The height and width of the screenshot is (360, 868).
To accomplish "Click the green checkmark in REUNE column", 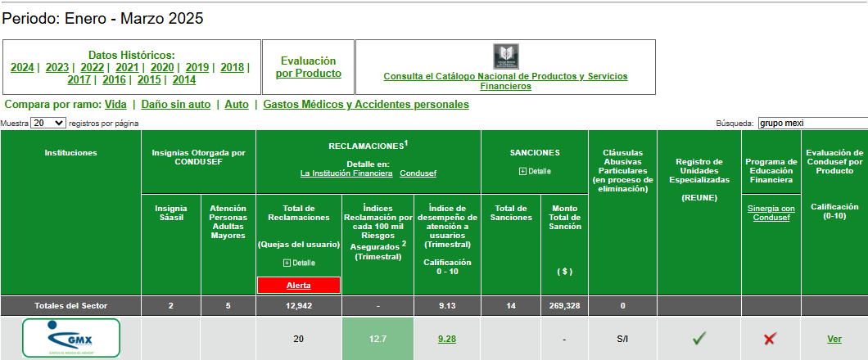I will coord(699,339).
